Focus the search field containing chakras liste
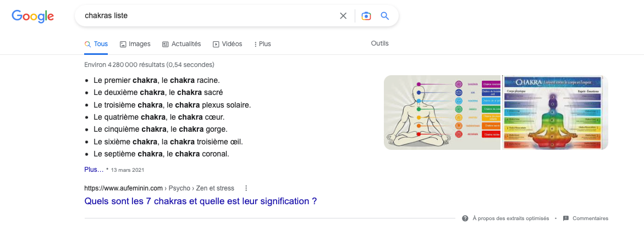The height and width of the screenshot is (230, 644). (x=207, y=16)
